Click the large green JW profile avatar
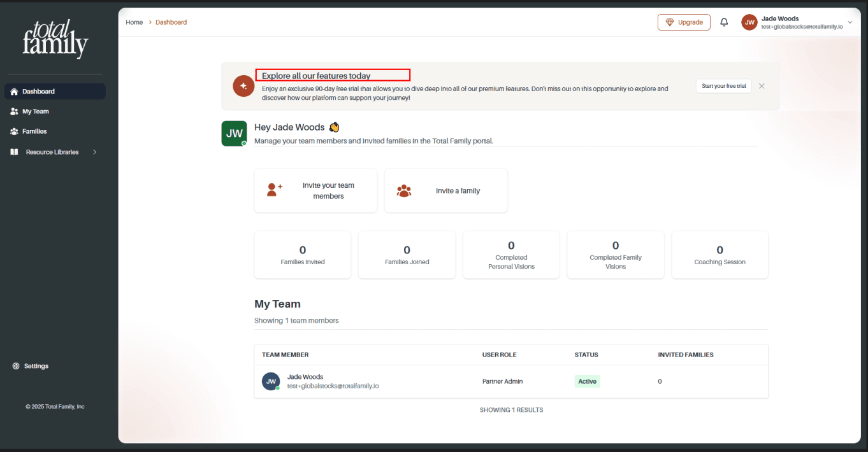Image resolution: width=868 pixels, height=452 pixels. click(234, 134)
